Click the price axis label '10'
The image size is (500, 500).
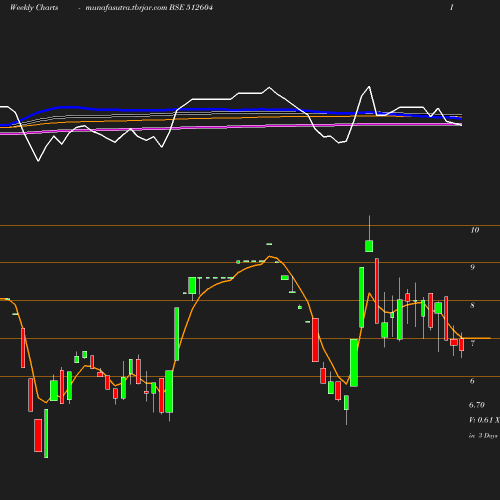pyautogui.click(x=475, y=230)
